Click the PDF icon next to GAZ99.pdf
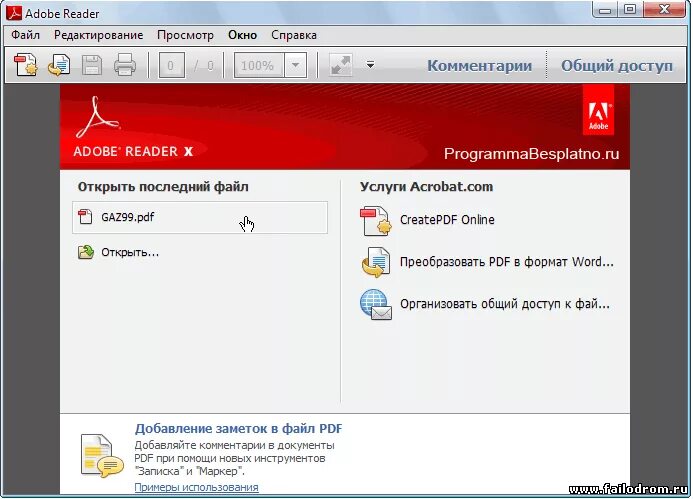 (85, 217)
